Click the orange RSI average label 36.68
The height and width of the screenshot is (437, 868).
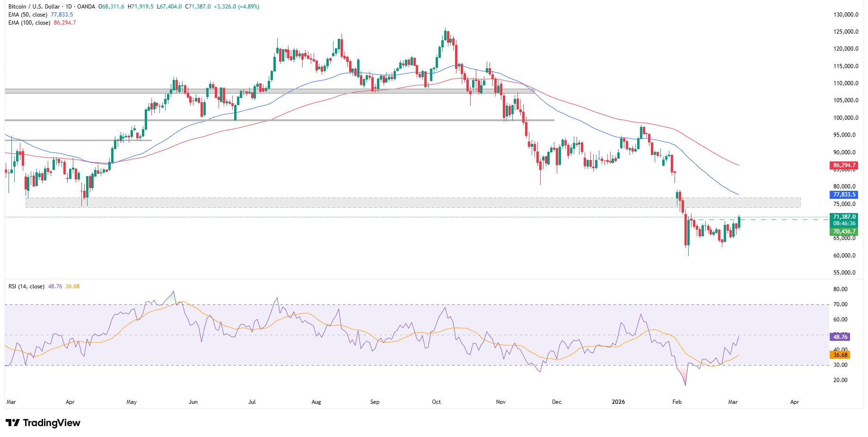coord(841,355)
